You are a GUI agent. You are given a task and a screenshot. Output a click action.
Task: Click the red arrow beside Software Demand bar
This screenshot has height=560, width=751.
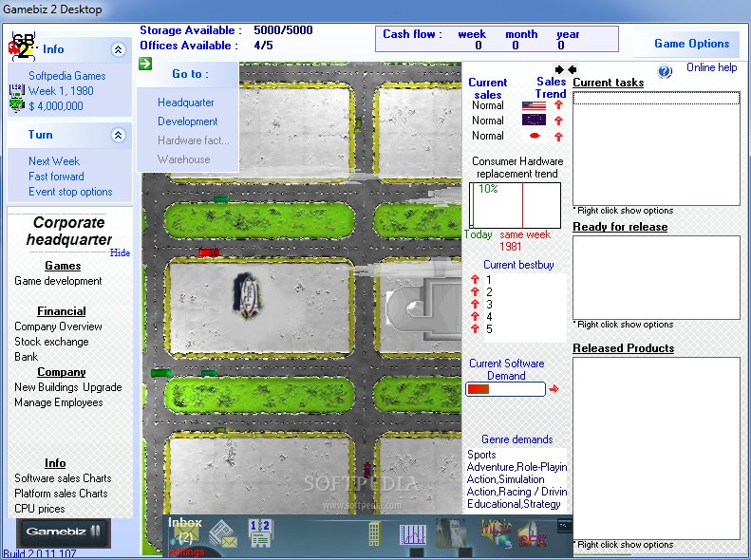tap(554, 388)
